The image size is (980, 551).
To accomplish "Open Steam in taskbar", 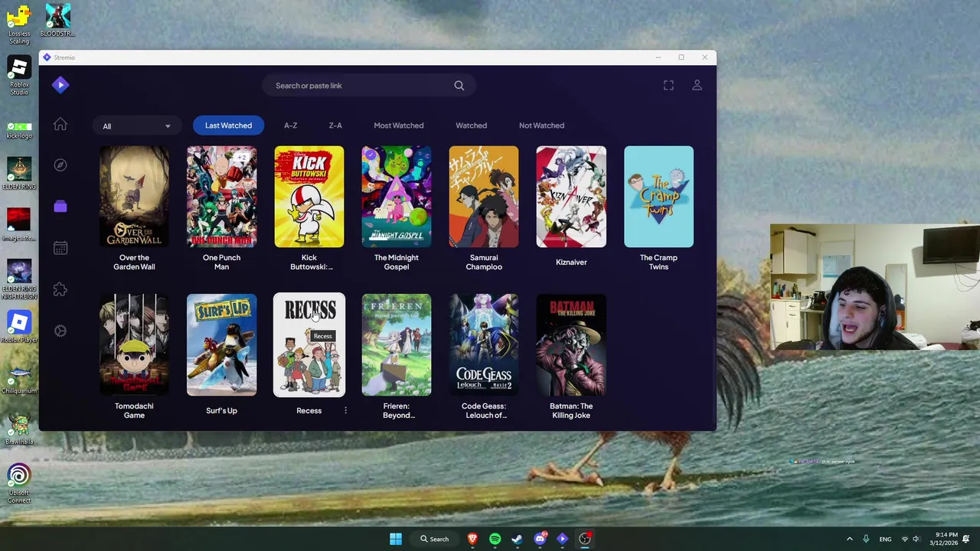I will [517, 539].
